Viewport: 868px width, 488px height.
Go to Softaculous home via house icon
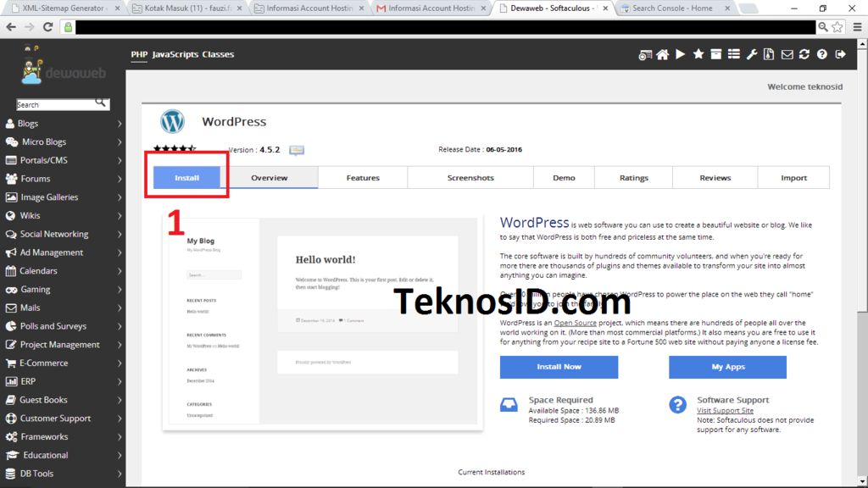point(663,54)
